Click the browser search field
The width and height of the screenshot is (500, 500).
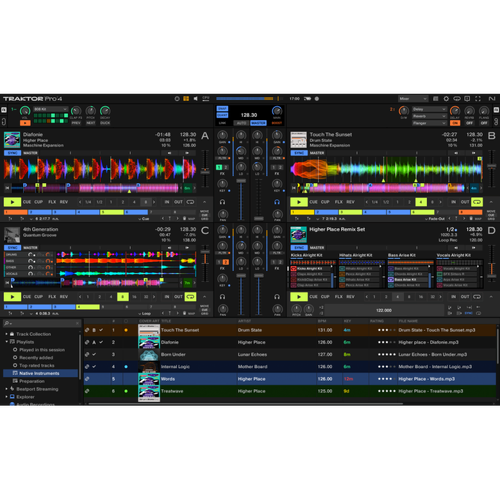click(x=42, y=323)
